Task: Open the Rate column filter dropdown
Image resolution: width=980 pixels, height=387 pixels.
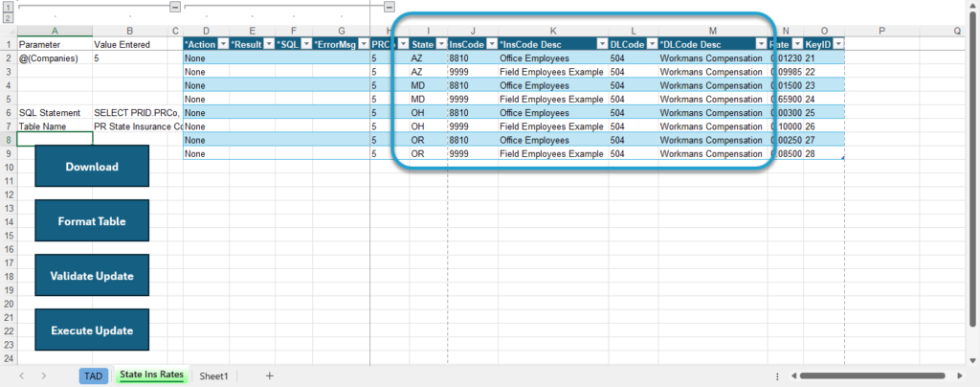Action: [797, 44]
